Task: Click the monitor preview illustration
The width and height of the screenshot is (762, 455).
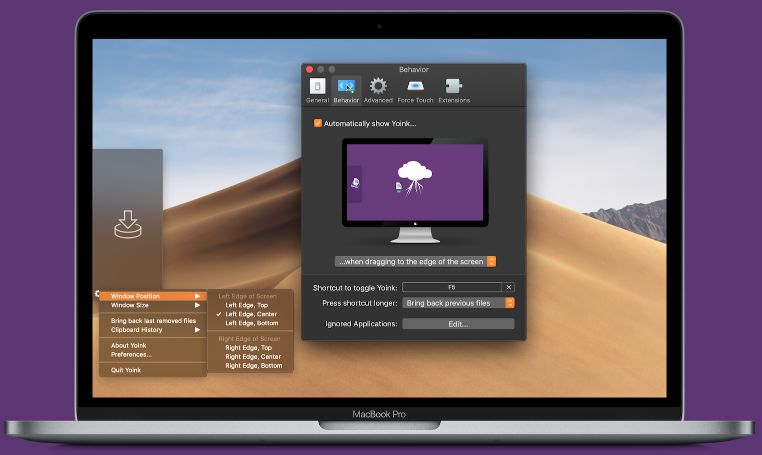Action: [415, 191]
